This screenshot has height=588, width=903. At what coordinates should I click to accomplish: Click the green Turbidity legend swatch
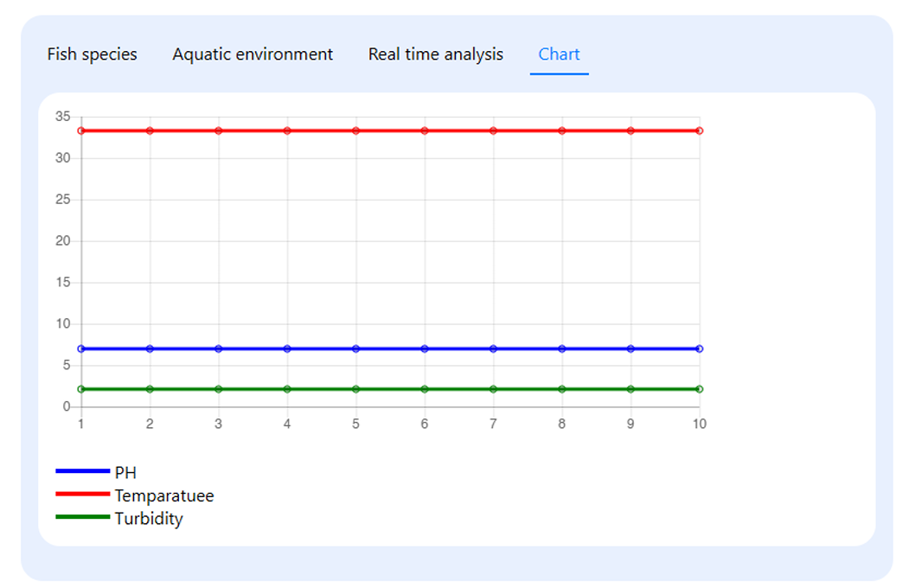(82, 518)
